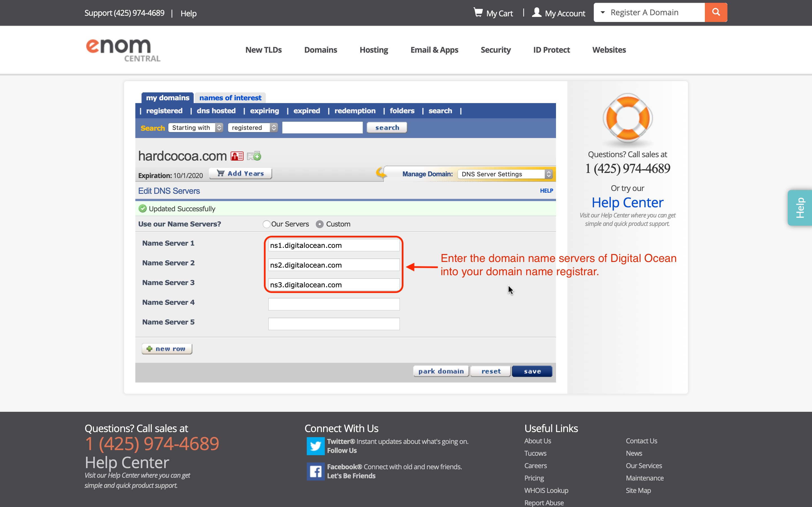
Task: Click the Help Center link
Action: (x=627, y=203)
